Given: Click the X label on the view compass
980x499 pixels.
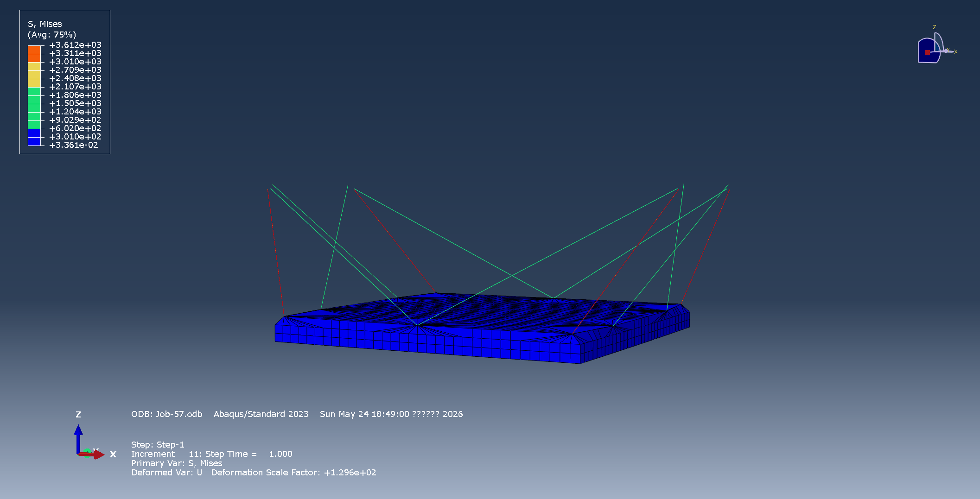Looking at the screenshot, I should click(955, 52).
